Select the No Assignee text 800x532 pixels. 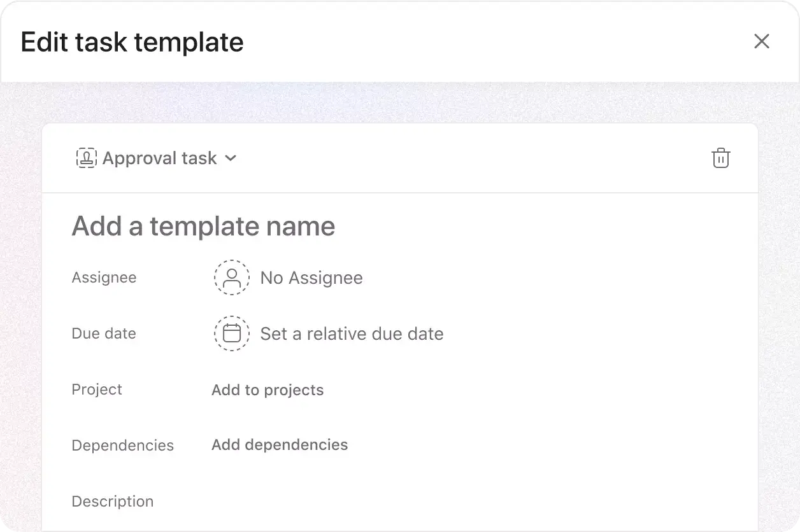point(311,278)
